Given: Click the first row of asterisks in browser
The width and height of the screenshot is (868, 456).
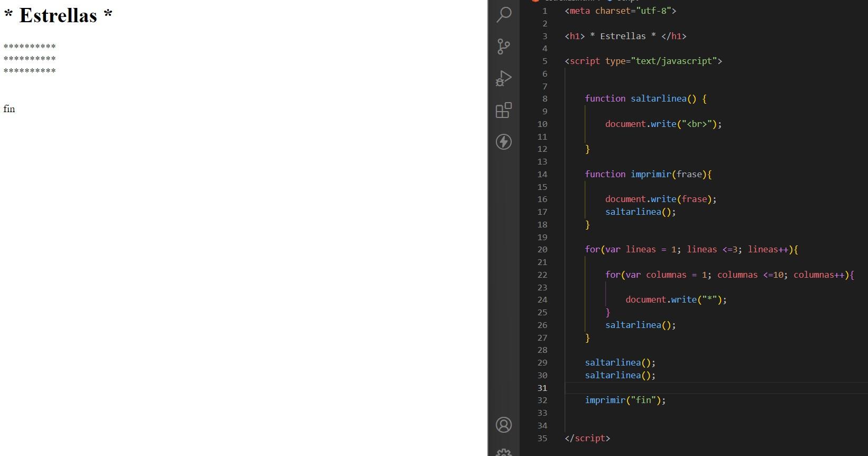Looking at the screenshot, I should click(30, 47).
